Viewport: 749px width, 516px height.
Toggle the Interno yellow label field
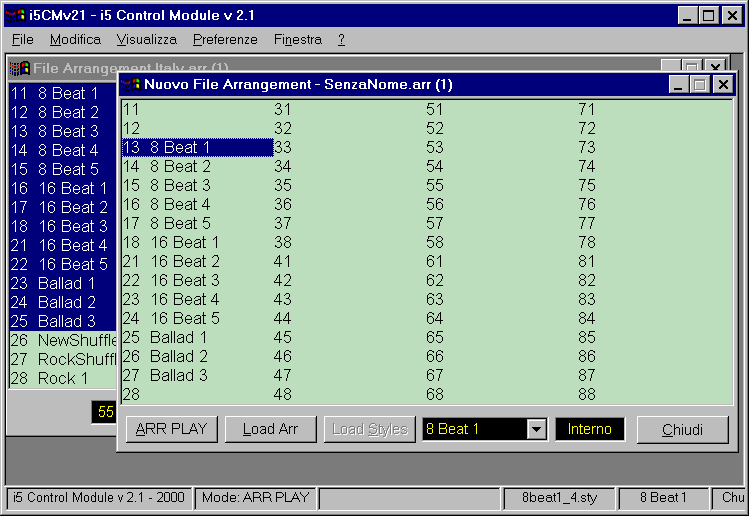[590, 430]
